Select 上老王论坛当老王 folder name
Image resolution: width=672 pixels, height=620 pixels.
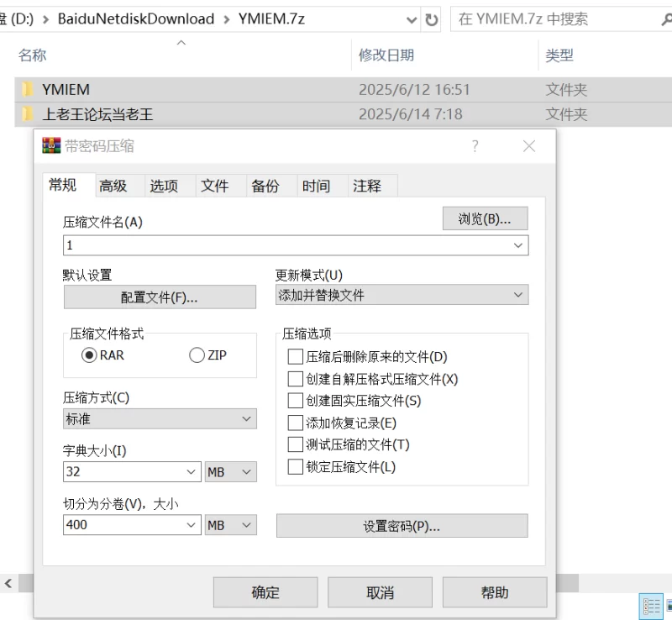(97, 114)
